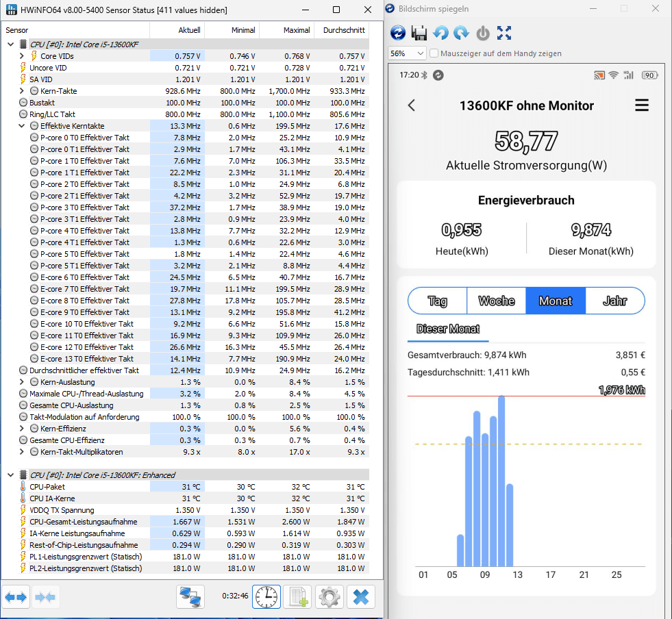Click the SA VID lightning icon
Viewport: 672px width, 619px height.
pos(23,79)
